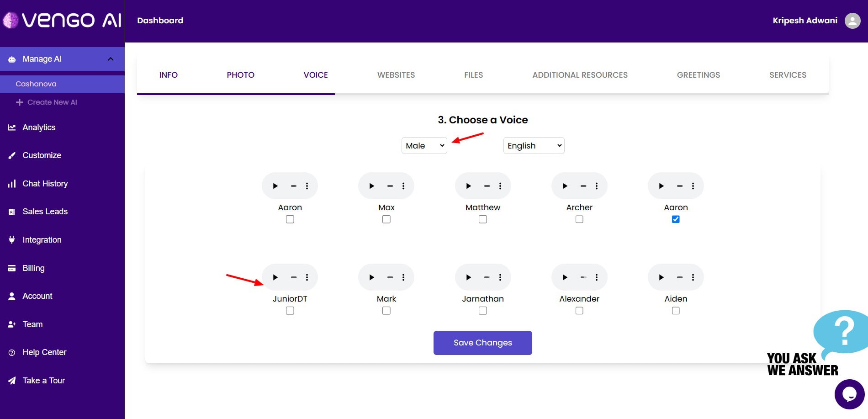Open three-dot options for Matthew voice
This screenshot has height=419, width=868.
click(500, 186)
